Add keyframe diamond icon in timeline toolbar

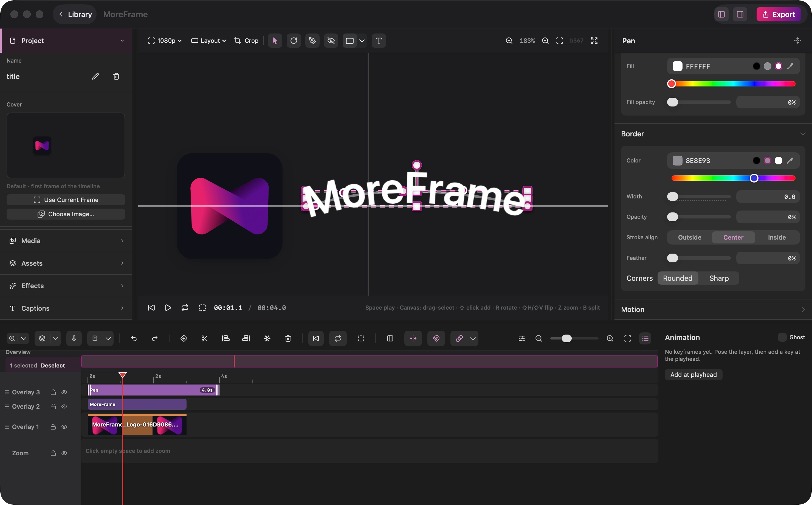(x=184, y=338)
